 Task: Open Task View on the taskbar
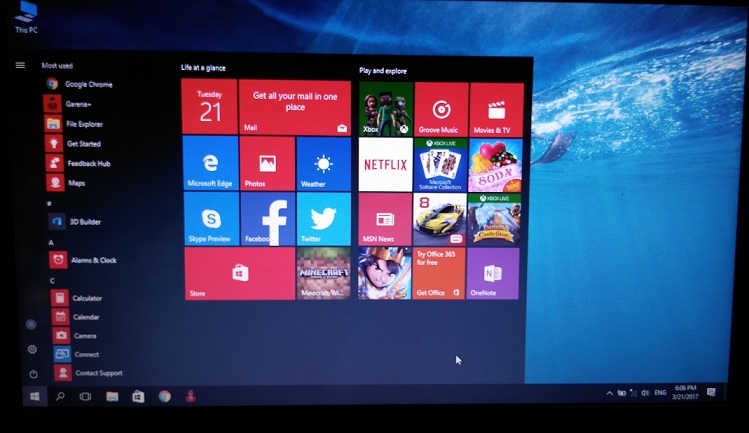(86, 396)
